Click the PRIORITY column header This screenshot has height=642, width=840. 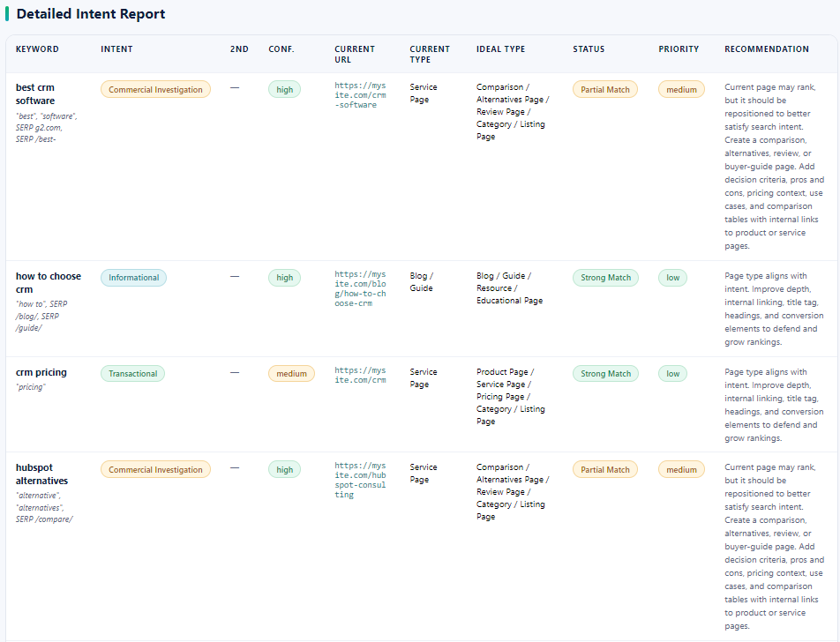tap(679, 49)
